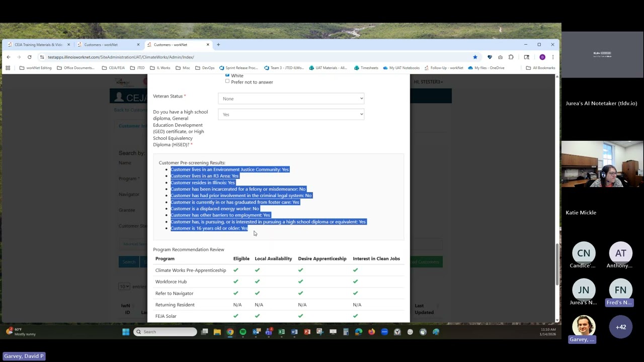Open Microsoft Edge from the taskbar

pyautogui.click(x=359, y=332)
